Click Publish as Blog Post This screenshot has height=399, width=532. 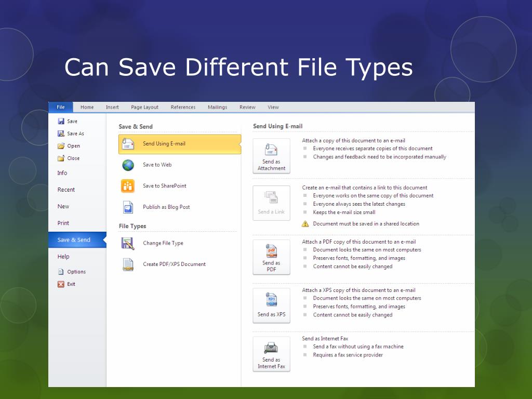point(166,207)
